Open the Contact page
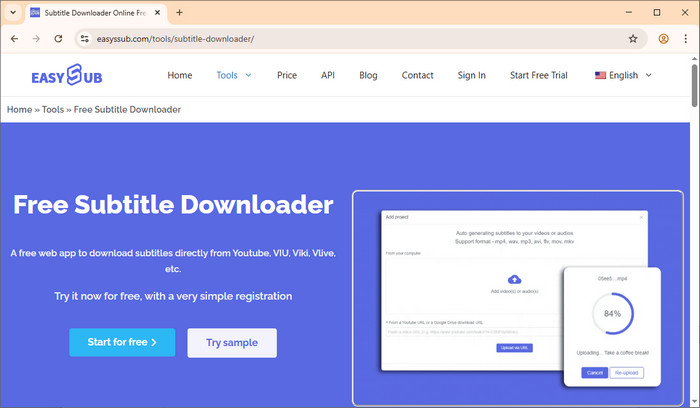The width and height of the screenshot is (700, 408). 417,75
